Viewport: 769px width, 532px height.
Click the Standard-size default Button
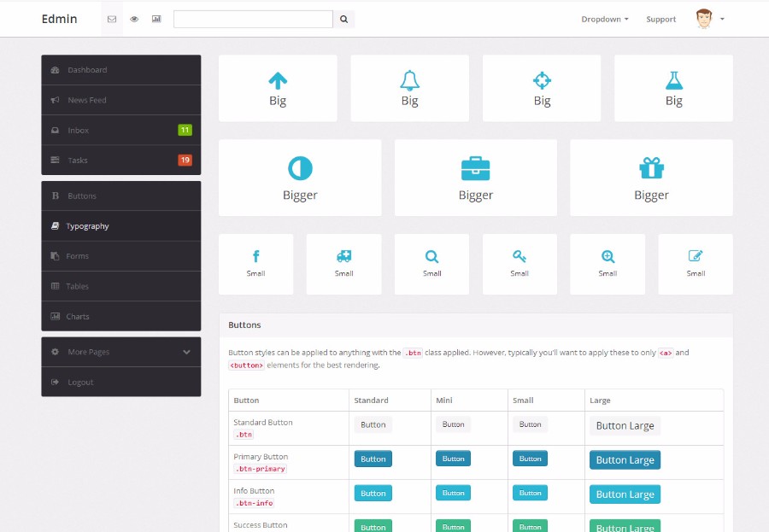(373, 424)
